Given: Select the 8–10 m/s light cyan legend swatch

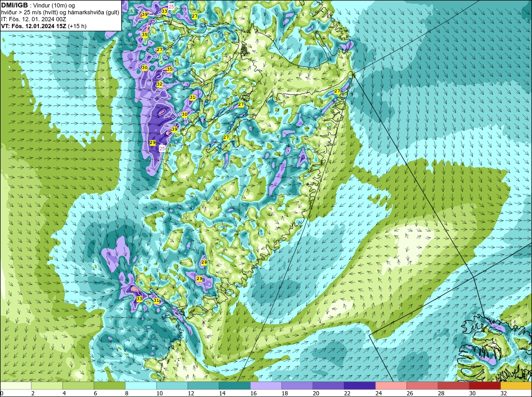Looking at the screenshot, I should (x=141, y=386).
